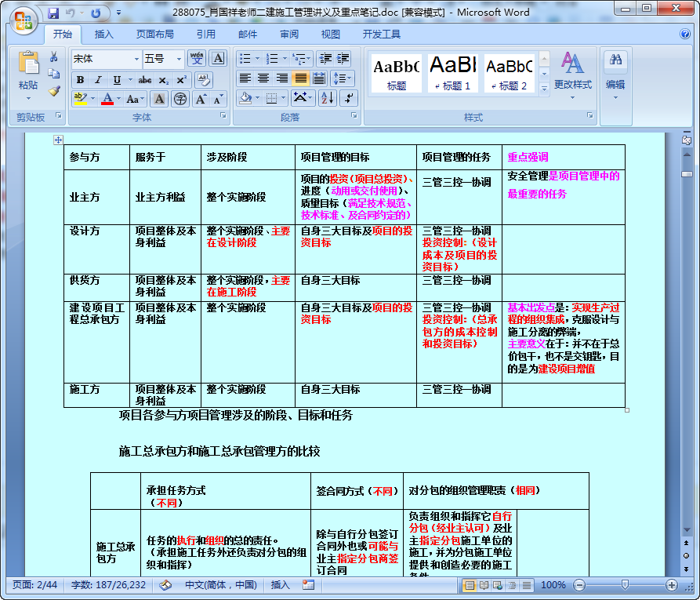The width and height of the screenshot is (700, 600).
Task: Toggle Superscript formatting
Action: click(181, 80)
